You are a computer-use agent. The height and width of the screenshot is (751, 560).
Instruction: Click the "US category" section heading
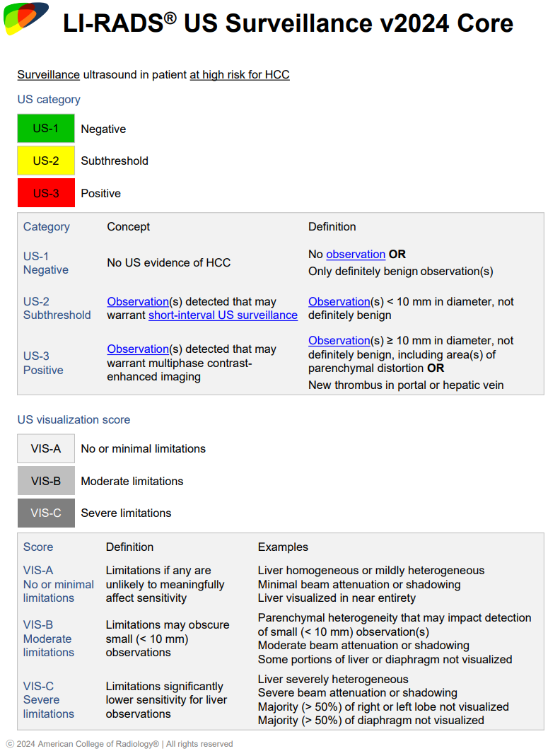tap(49, 99)
